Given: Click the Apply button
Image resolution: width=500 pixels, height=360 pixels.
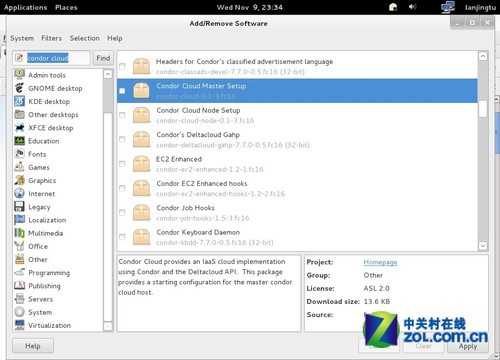Looking at the screenshot, I should pyautogui.click(x=468, y=346).
